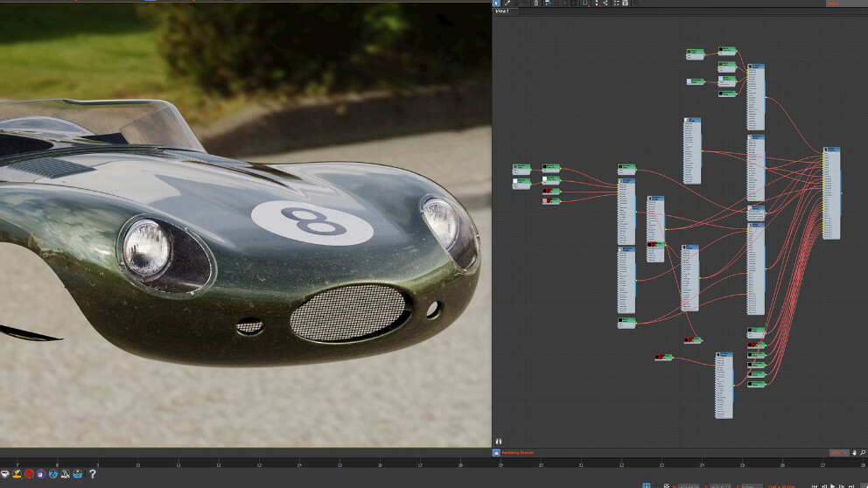Toggle isolate selection in the status bar
Screen dimensions: 868x488
647,485
